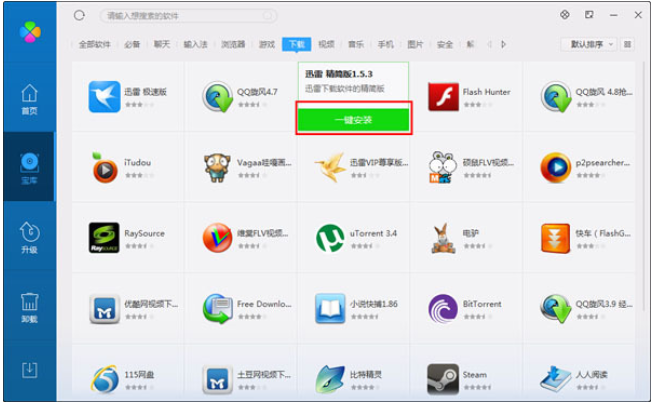
Task: Switch to the 全部软件 category tab
Action: coord(94,45)
